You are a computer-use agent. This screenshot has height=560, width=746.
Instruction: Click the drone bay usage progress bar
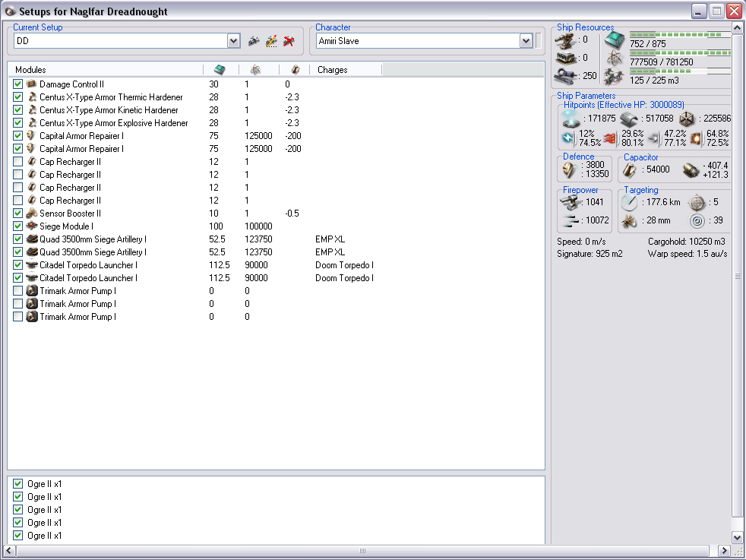tap(679, 71)
